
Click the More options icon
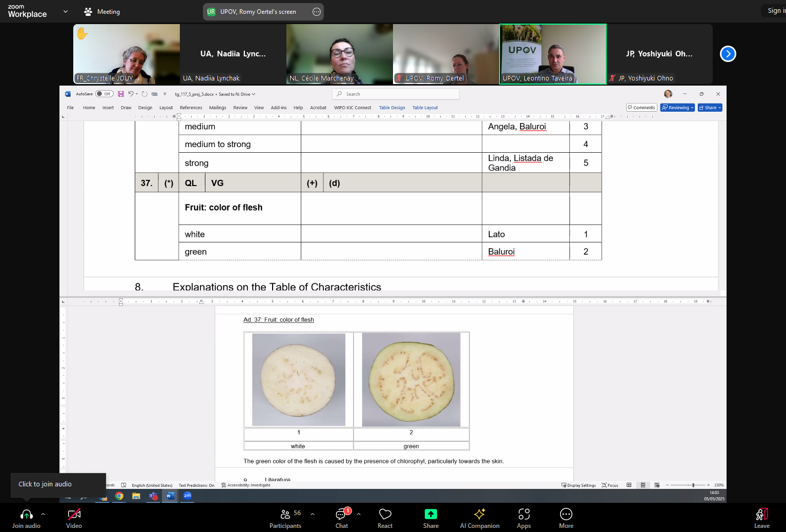click(566, 515)
